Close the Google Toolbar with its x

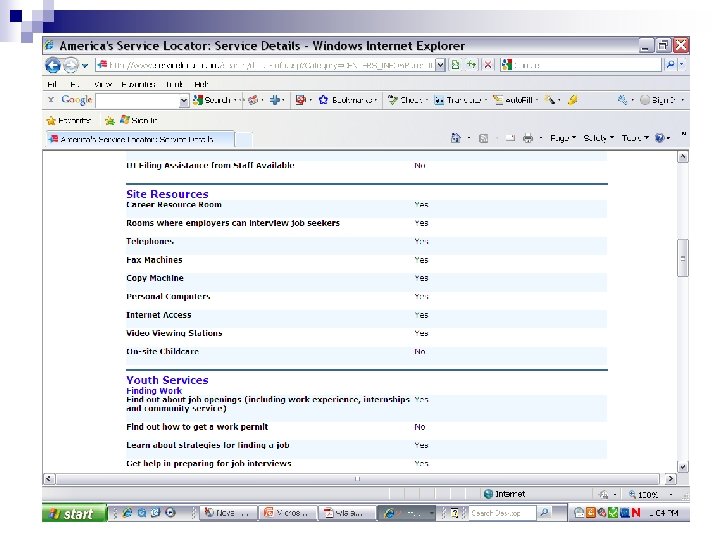pyautogui.click(x=51, y=99)
